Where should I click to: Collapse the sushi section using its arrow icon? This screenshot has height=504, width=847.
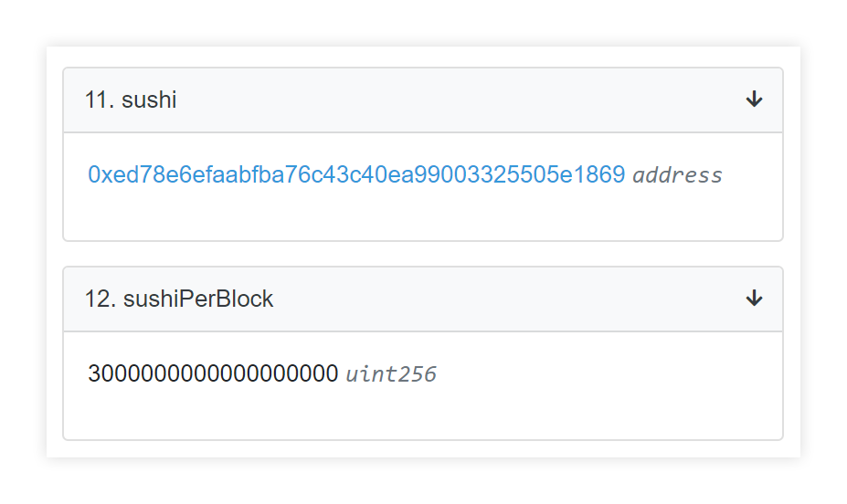click(754, 100)
